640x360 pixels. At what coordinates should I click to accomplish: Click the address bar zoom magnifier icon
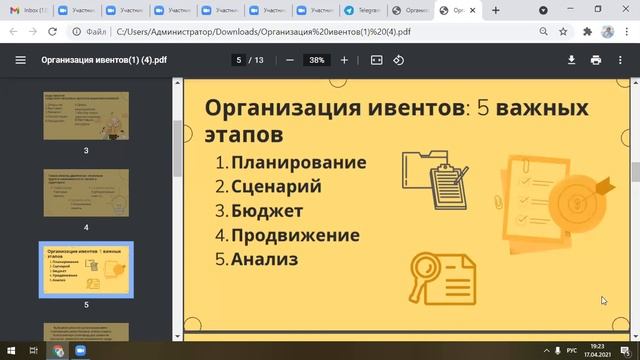pos(543,31)
